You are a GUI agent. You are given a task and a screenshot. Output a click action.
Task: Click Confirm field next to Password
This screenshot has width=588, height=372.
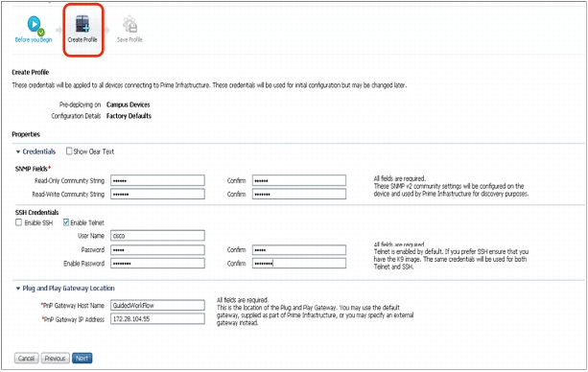[299, 249]
